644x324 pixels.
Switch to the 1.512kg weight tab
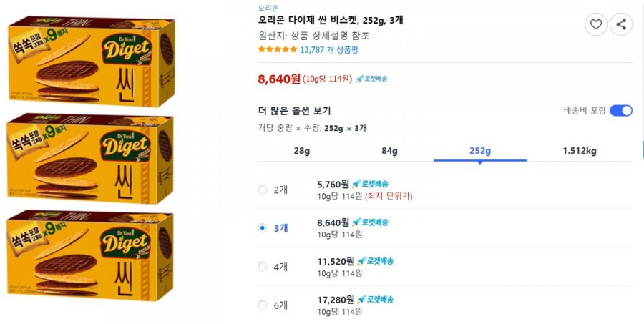point(580,151)
